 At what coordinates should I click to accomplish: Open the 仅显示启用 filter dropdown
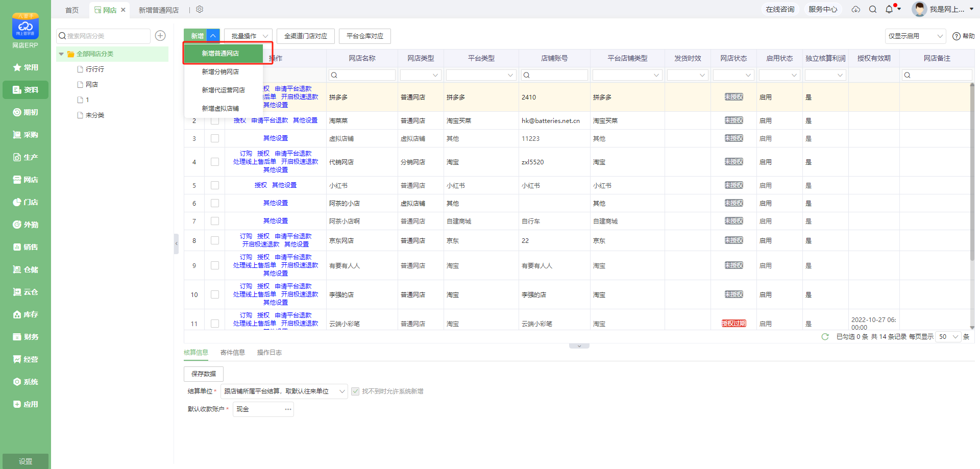point(915,36)
